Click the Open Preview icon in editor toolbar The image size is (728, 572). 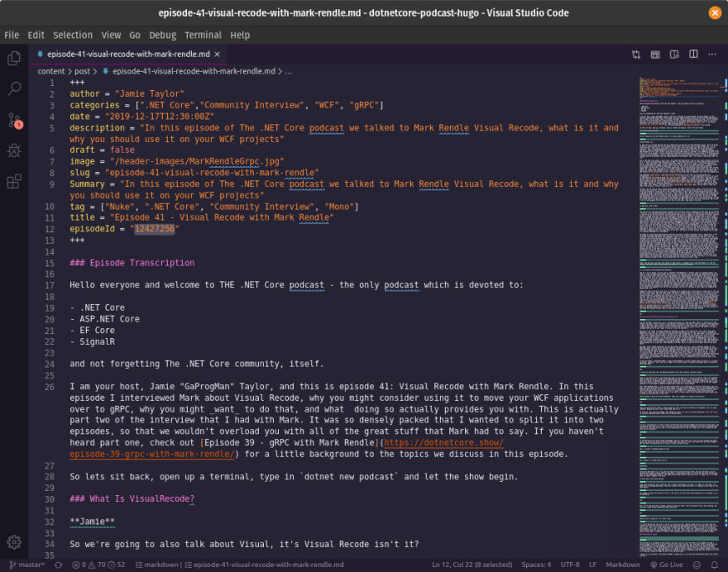pos(655,55)
